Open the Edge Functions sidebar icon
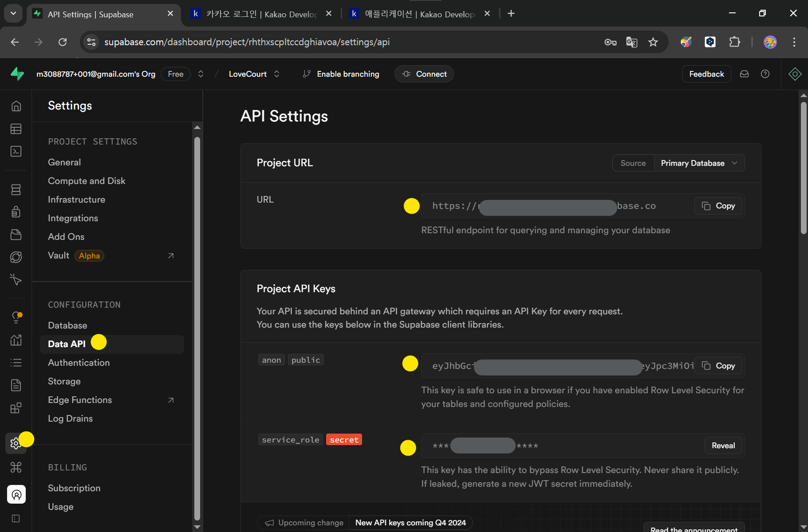Viewport: 808px width, 532px height. 16,257
